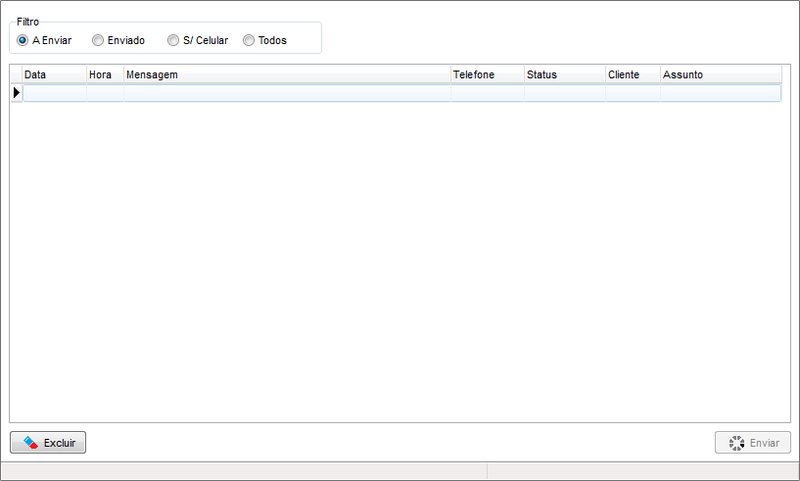Click the Assunto column header
Screen dimensions: 800x481
720,75
